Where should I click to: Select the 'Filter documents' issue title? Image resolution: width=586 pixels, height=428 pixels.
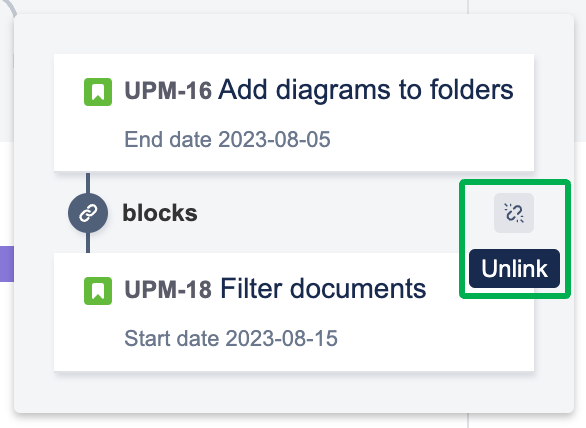[323, 289]
